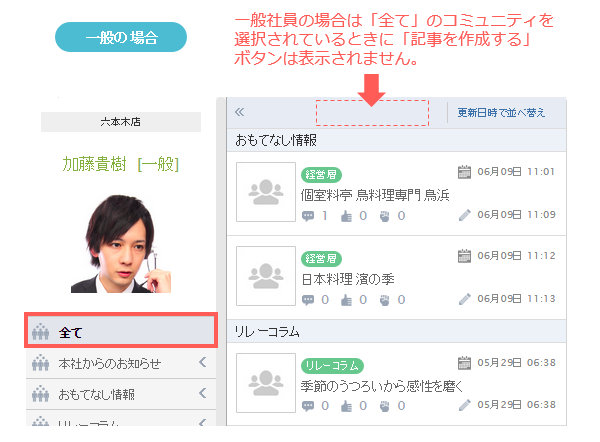The width and height of the screenshot is (600, 442).
Task: Expand chevron for 本社からのお知らせ
Action: [x=203, y=362]
